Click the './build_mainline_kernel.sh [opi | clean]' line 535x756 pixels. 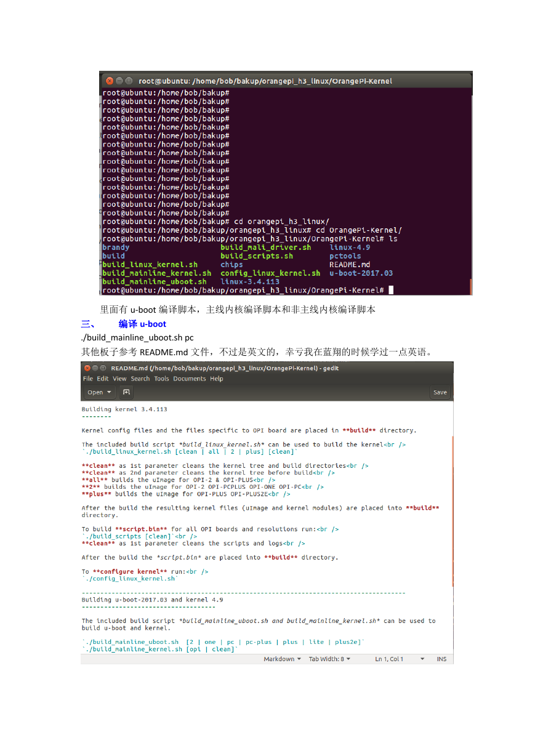point(160,649)
